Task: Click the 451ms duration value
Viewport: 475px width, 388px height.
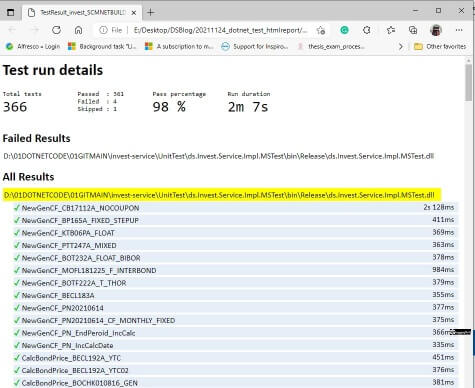Action: click(443, 357)
